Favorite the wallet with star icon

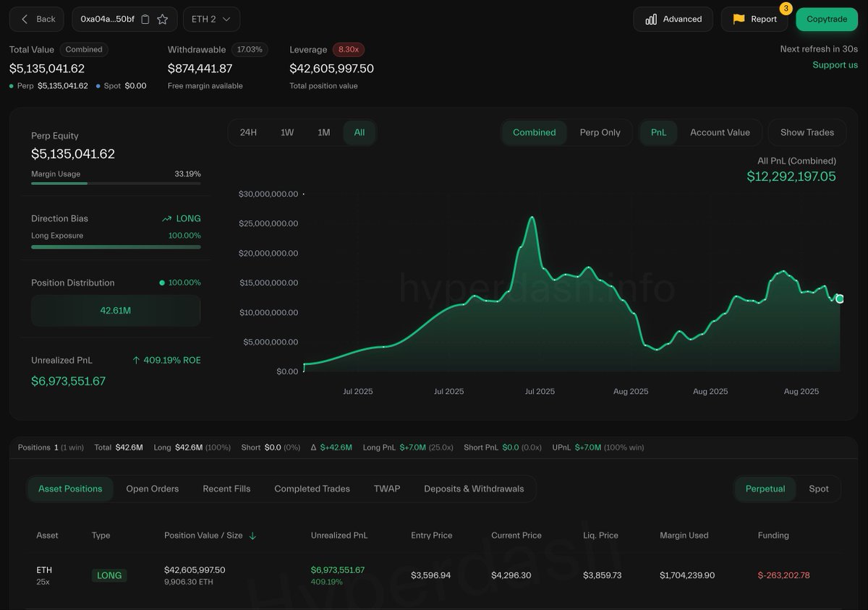click(163, 20)
